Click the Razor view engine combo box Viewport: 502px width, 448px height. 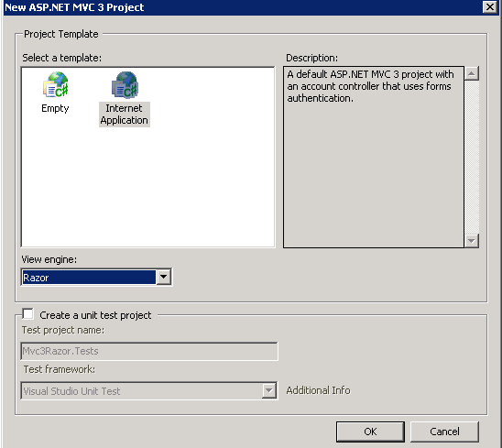(96, 278)
